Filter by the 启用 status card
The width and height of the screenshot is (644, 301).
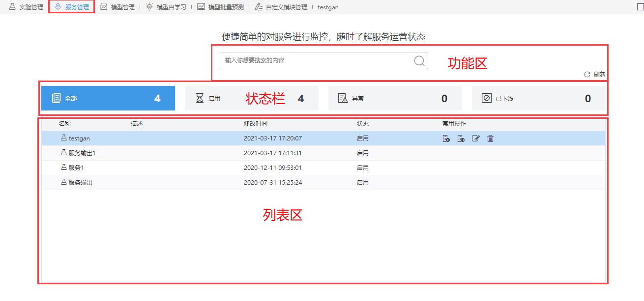tap(252, 98)
